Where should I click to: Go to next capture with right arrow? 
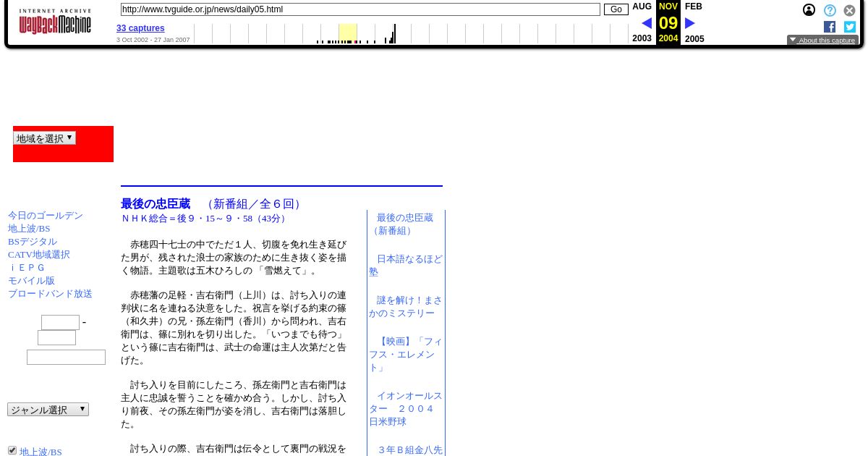pos(690,23)
